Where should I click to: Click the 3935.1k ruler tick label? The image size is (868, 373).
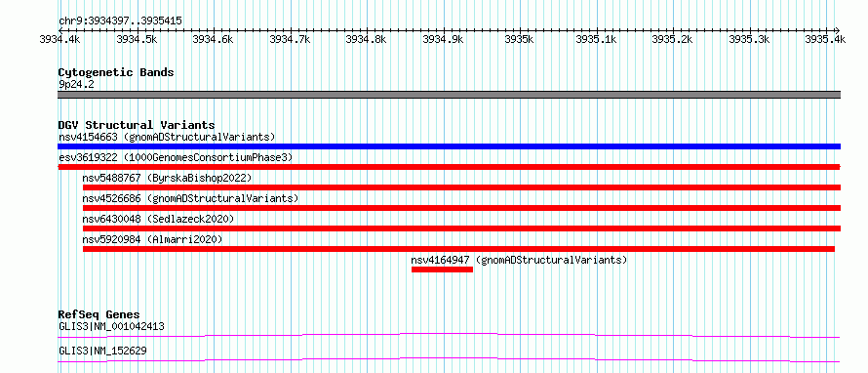tap(596, 39)
